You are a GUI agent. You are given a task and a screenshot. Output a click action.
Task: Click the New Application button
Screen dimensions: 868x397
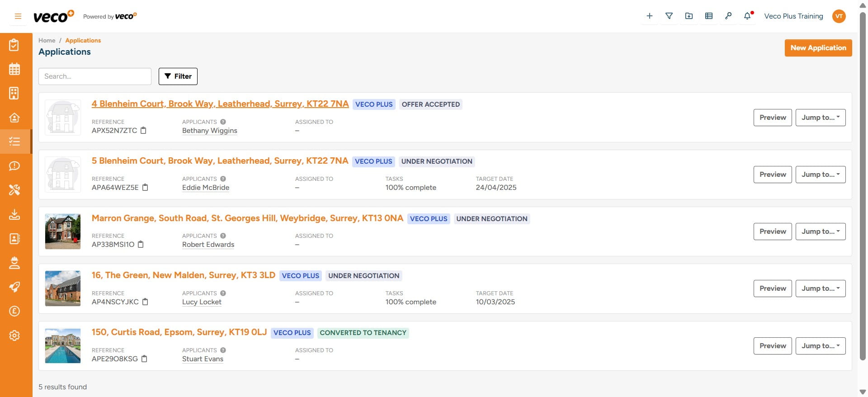click(x=818, y=48)
